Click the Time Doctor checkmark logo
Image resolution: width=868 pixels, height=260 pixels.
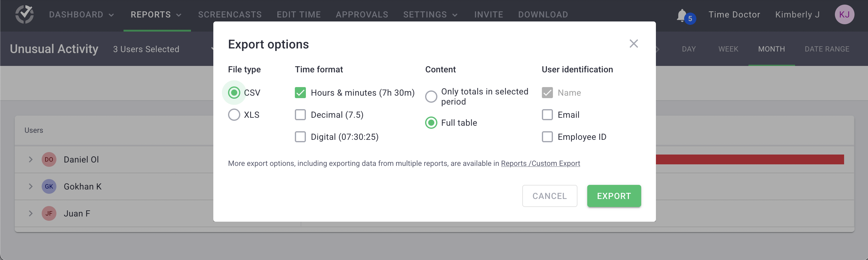pyautogui.click(x=25, y=14)
